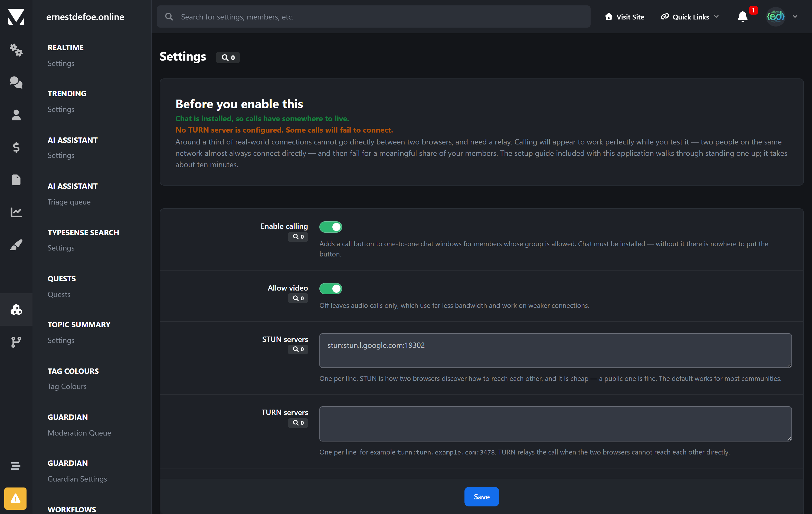Expand the Quick Links dropdown
Viewport: 812px width, 514px height.
click(x=690, y=17)
